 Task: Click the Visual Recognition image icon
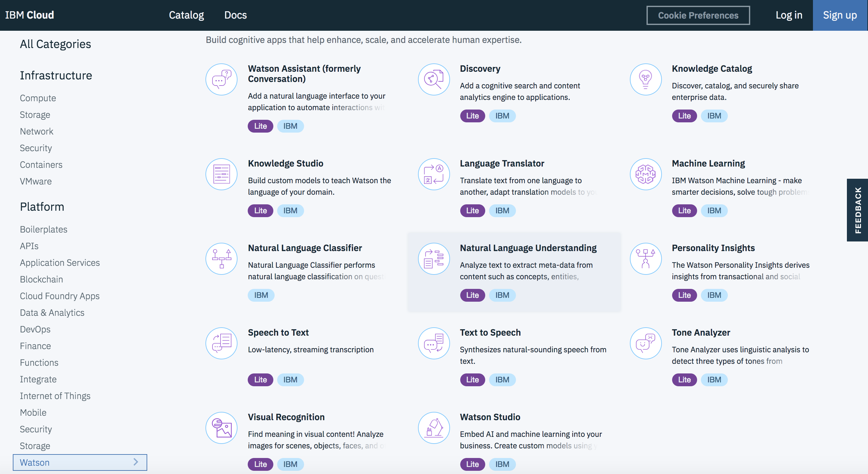[x=221, y=428]
